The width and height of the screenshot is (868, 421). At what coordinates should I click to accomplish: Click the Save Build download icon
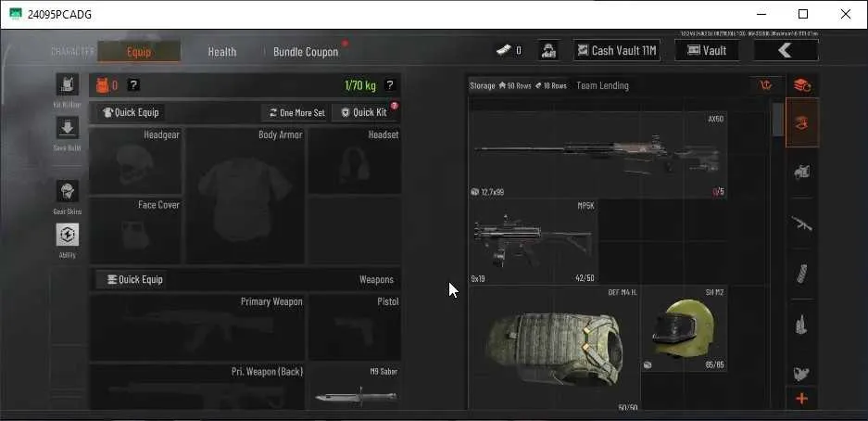point(67,128)
